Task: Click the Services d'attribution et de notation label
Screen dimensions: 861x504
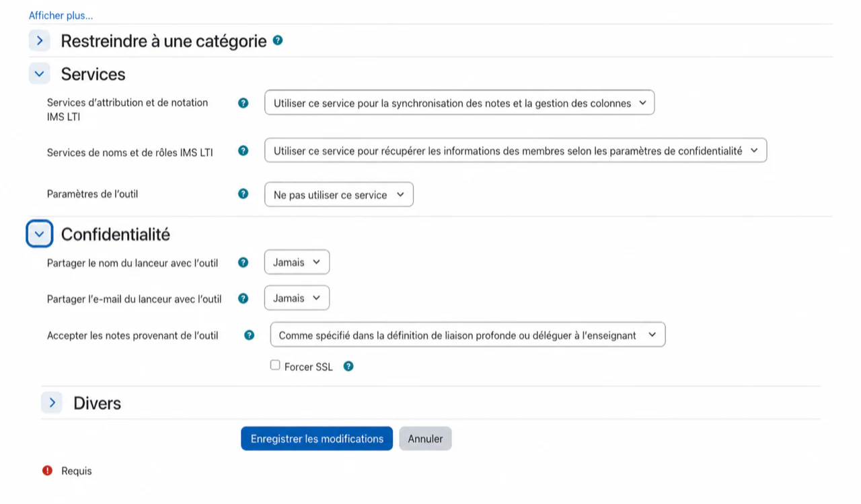Action: [128, 110]
